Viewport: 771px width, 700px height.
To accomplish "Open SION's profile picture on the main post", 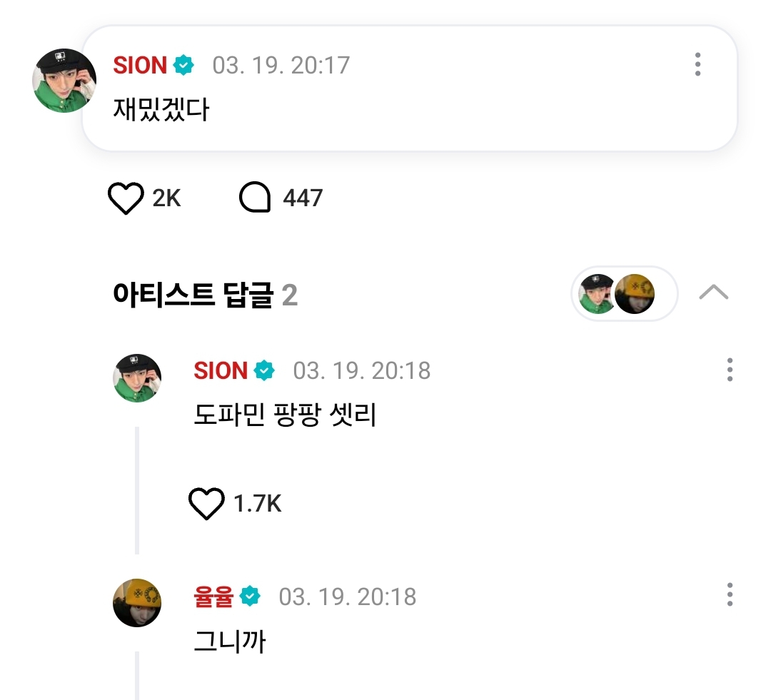I will (x=64, y=81).
